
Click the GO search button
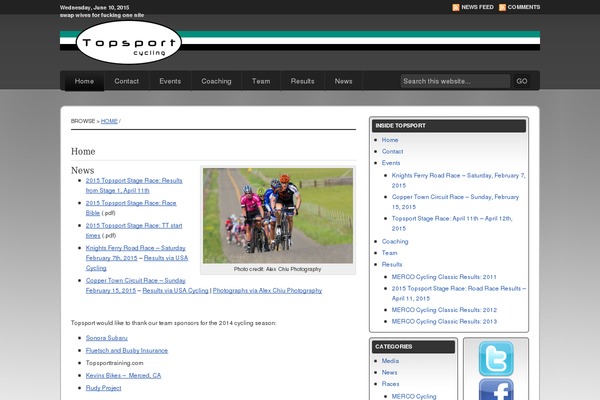(x=522, y=81)
